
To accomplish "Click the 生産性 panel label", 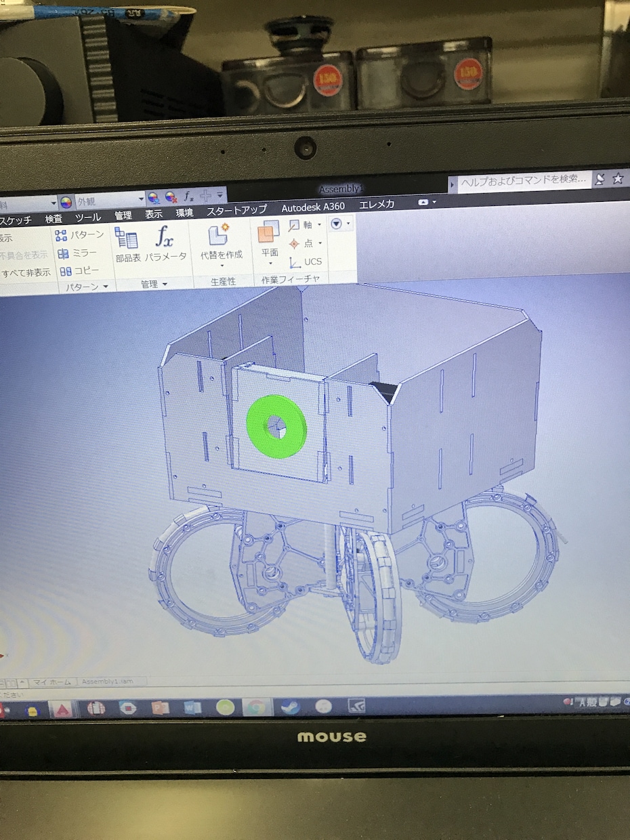I will (223, 282).
